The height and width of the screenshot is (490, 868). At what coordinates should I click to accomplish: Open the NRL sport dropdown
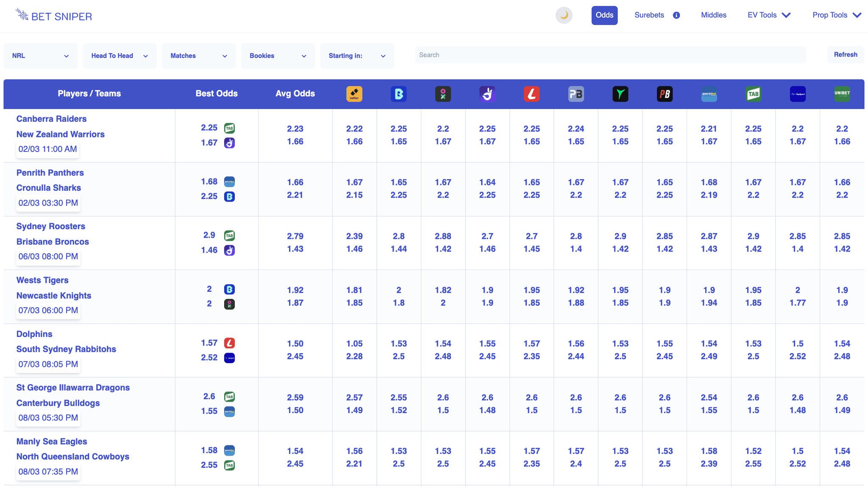pyautogui.click(x=40, y=56)
